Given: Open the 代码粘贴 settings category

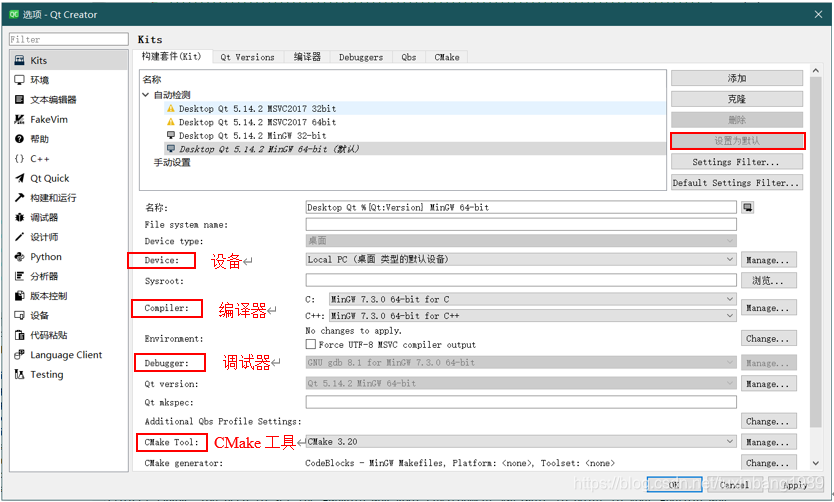Looking at the screenshot, I should pos(69,336).
